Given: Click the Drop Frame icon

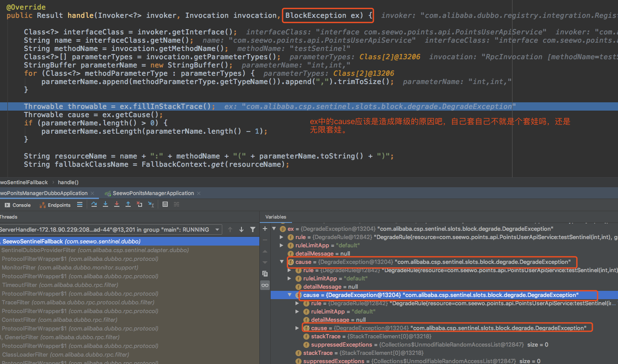Looking at the screenshot, I should click(x=139, y=205).
